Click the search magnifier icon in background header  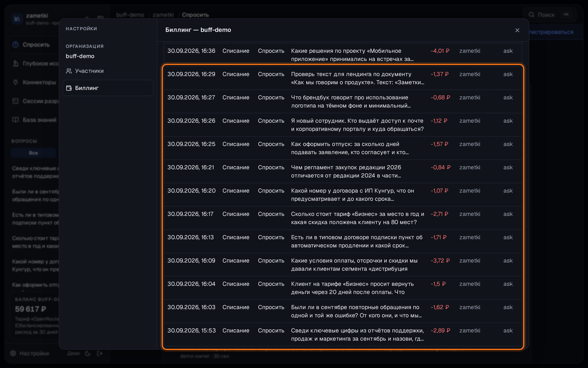pos(531,15)
